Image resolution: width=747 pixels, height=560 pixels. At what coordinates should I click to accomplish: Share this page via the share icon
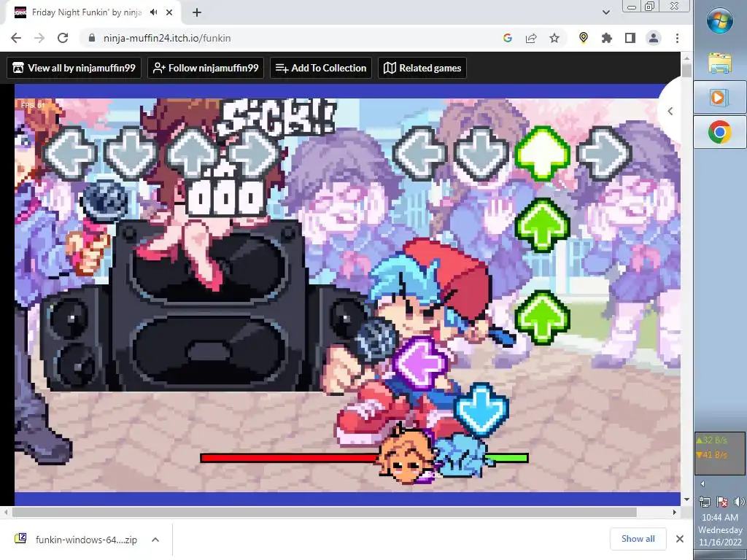pos(531,38)
